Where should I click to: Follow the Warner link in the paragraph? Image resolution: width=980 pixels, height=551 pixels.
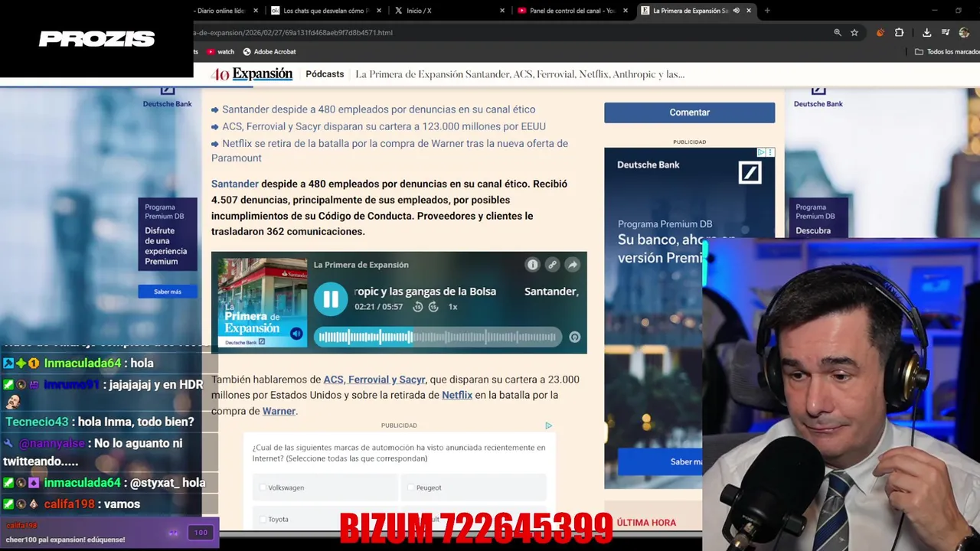pos(279,411)
